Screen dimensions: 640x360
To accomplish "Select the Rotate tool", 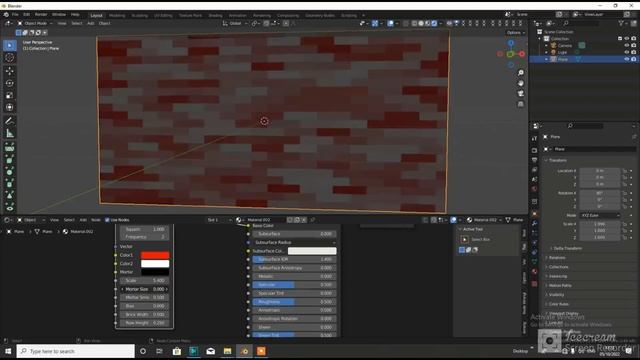I will pos(10,83).
